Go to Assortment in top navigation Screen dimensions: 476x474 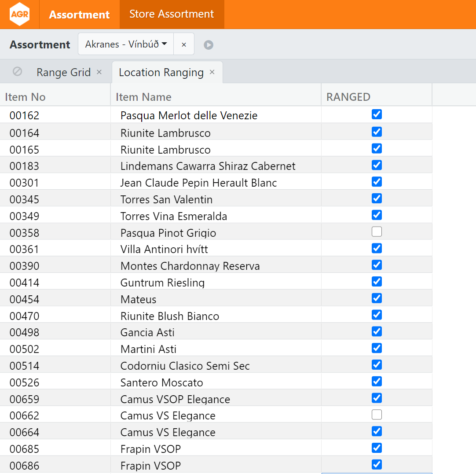pyautogui.click(x=79, y=15)
